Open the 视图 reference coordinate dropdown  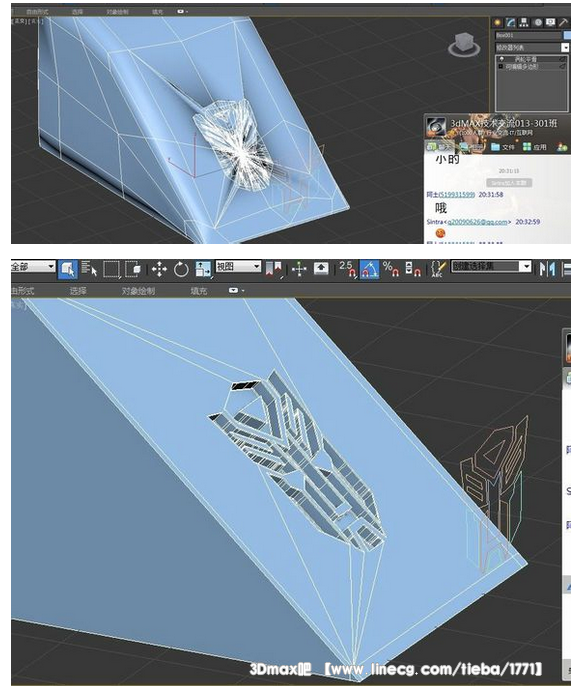click(238, 266)
